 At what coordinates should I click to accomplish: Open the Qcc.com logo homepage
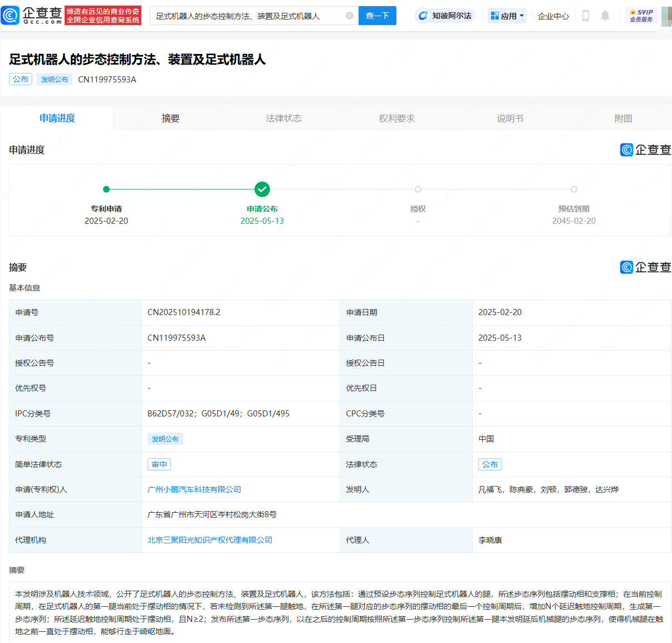pos(32,16)
